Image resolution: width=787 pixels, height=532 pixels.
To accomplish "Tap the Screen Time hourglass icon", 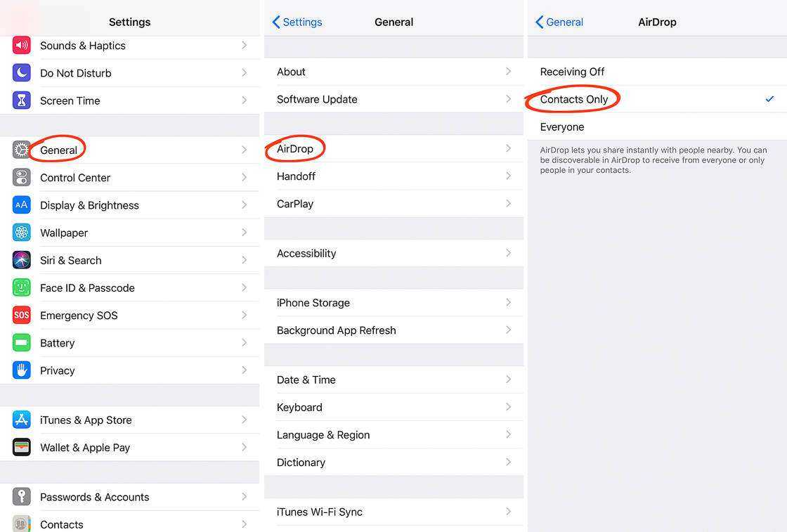I will (22, 100).
